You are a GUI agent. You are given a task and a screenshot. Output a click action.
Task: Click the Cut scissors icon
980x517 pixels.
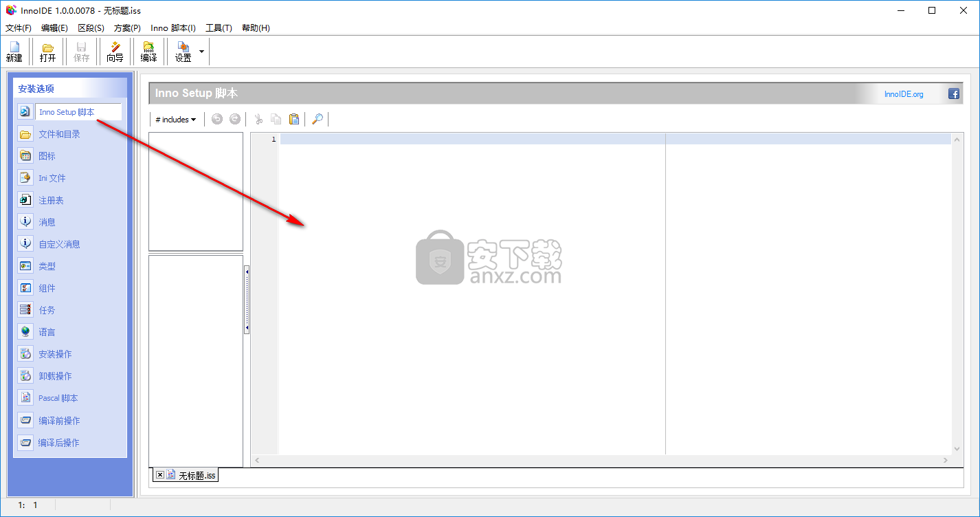pos(259,119)
